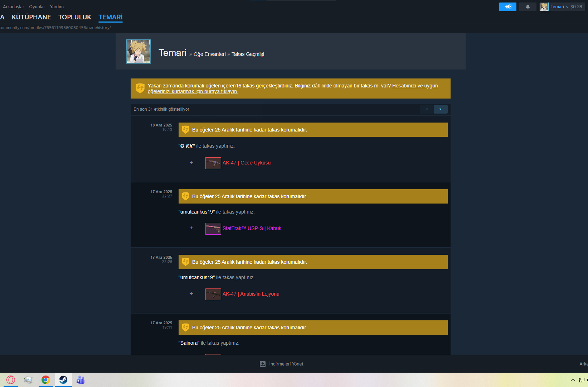
Task: Click umutcankus19 name in the 22:27 trade
Action: click(197, 212)
